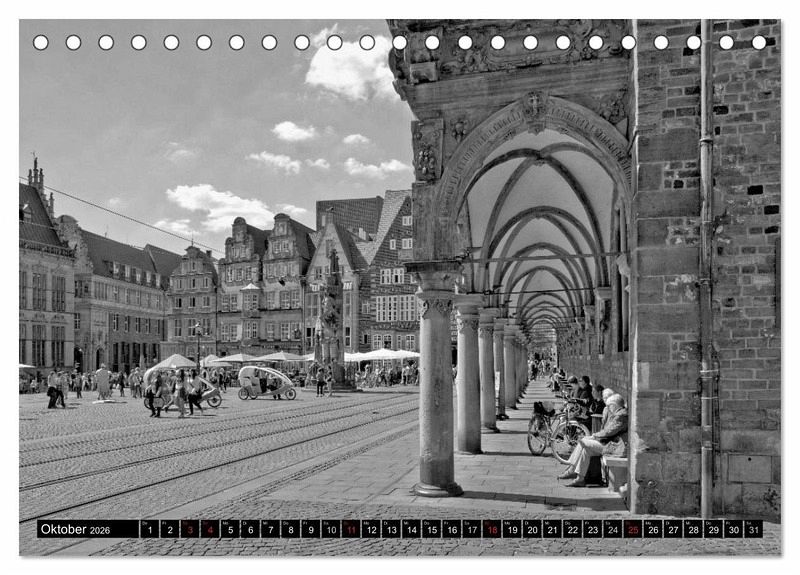Click the velotaxi rickshaw on the square

pos(266,383)
